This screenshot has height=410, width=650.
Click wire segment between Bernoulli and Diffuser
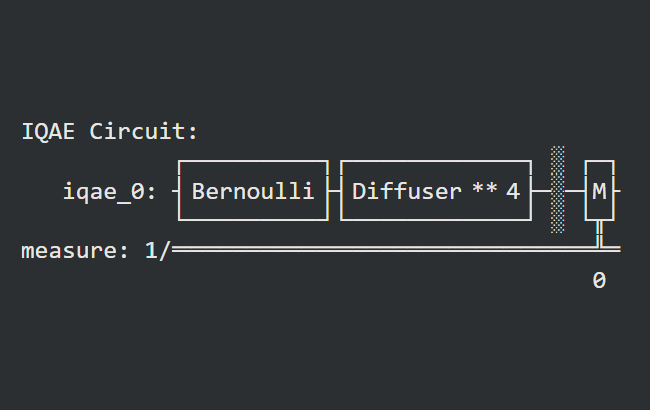(x=335, y=191)
